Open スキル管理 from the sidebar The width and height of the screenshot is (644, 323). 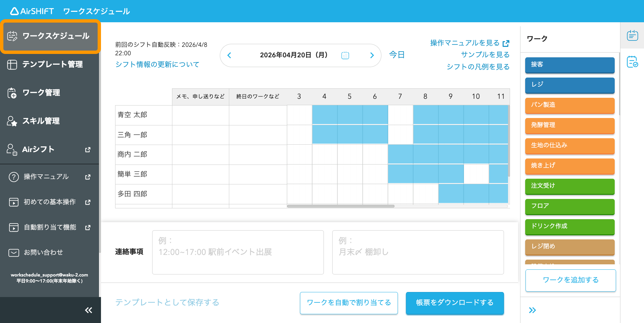point(49,121)
